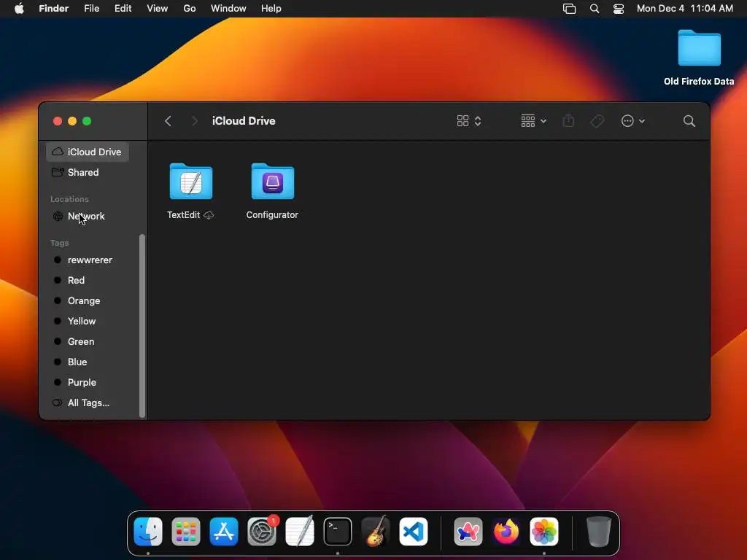Click the cloud download icon next to TextEdit
This screenshot has width=747, height=560.
[209, 215]
